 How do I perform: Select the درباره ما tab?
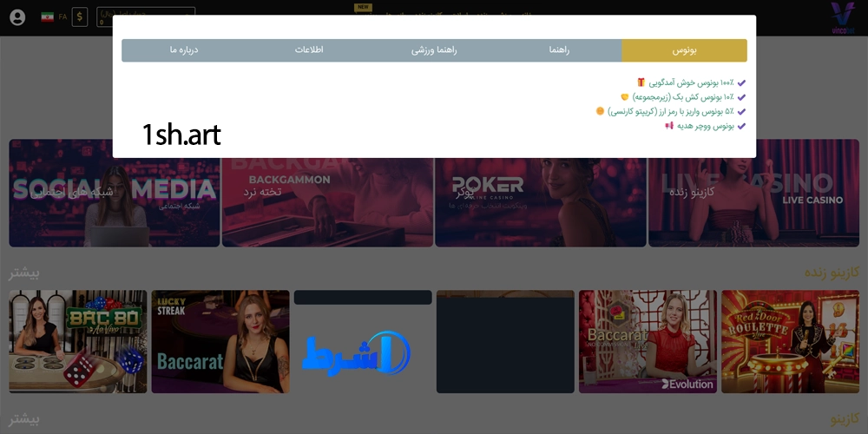(184, 50)
